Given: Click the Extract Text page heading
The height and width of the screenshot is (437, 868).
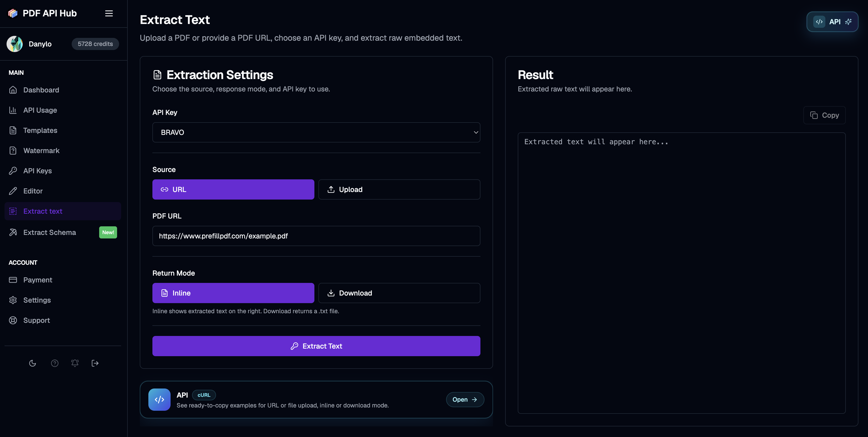Looking at the screenshot, I should (175, 19).
